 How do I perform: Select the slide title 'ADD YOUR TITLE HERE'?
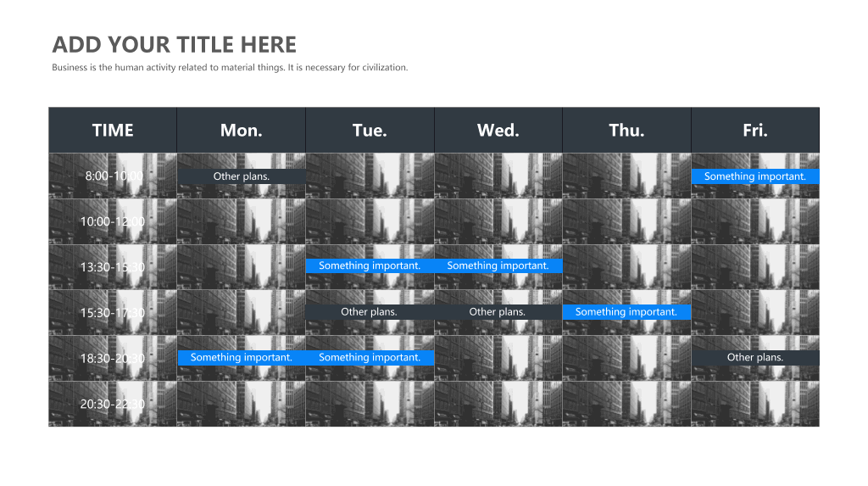pos(175,45)
